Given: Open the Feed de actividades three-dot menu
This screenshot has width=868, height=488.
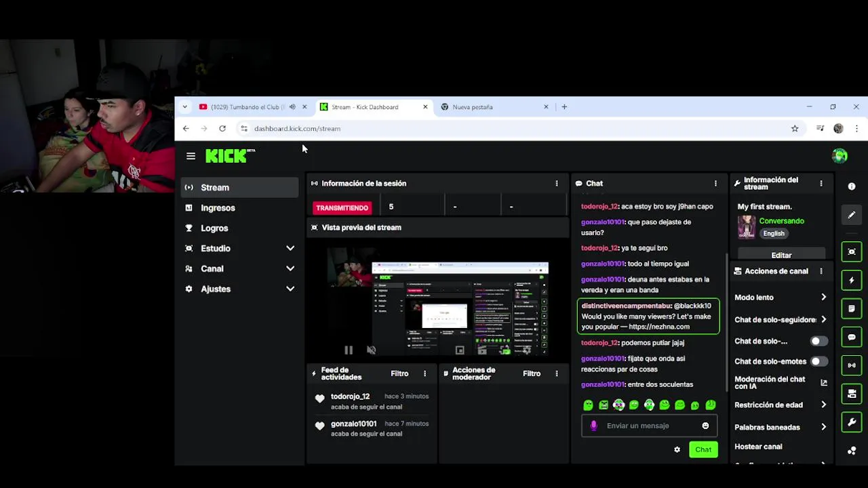Looking at the screenshot, I should (x=425, y=373).
